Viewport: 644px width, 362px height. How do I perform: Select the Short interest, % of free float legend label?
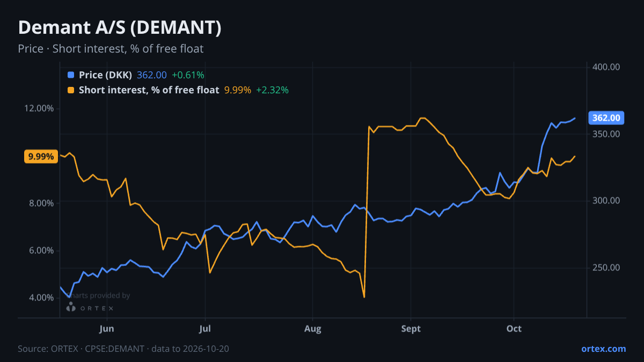149,90
